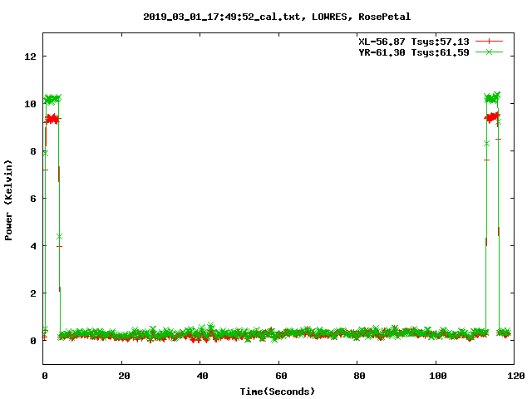This screenshot has height=399, width=532.
Task: Click the x-axis tick label 80
Action: (x=360, y=376)
